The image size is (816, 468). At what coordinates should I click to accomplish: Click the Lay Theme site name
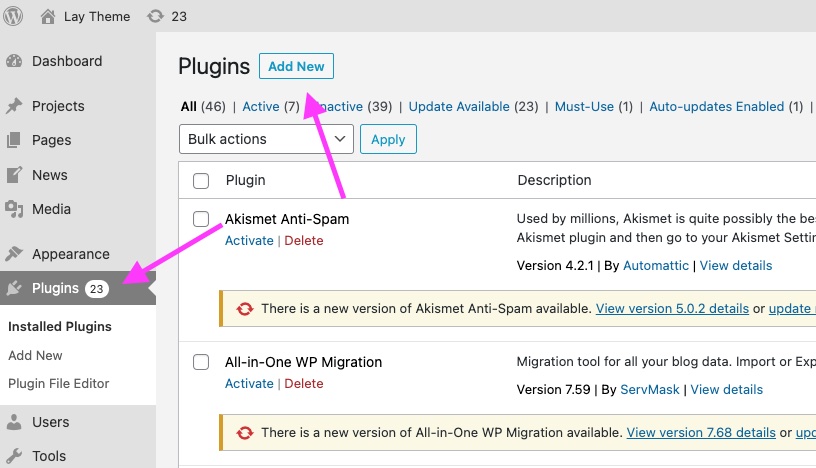[97, 17]
